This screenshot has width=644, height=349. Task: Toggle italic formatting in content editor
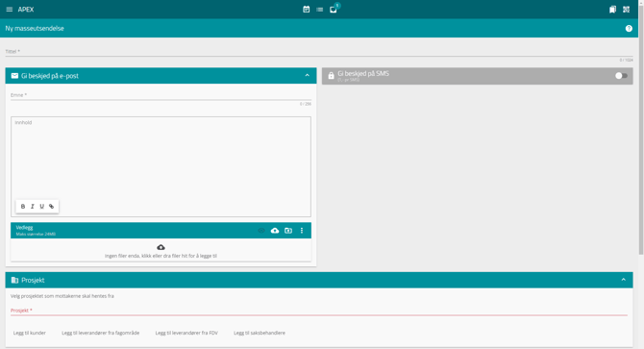33,207
